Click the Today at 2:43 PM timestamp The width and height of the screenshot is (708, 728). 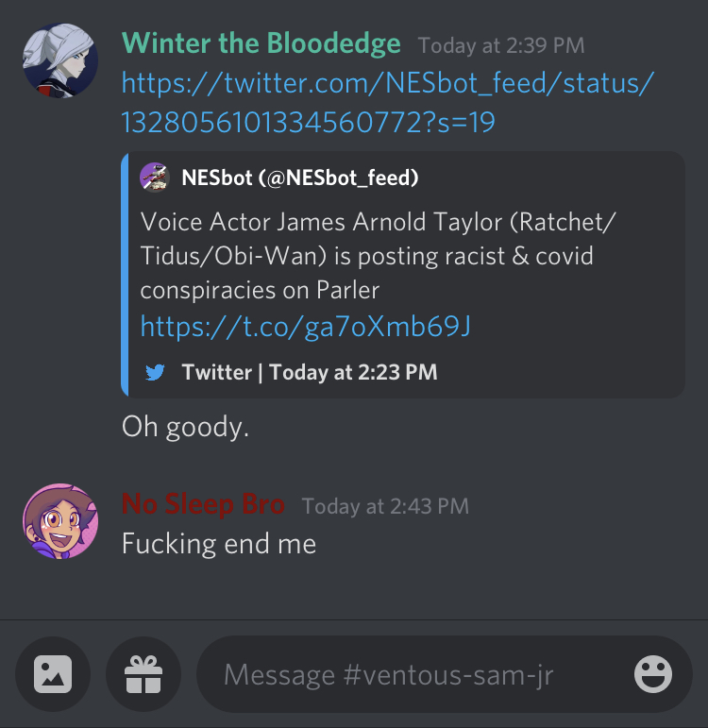(x=385, y=506)
